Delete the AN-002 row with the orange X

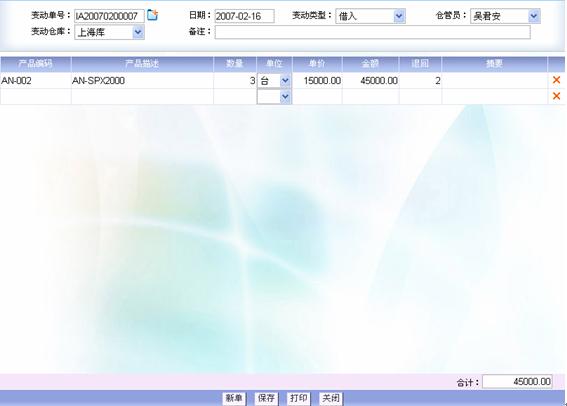click(x=556, y=80)
